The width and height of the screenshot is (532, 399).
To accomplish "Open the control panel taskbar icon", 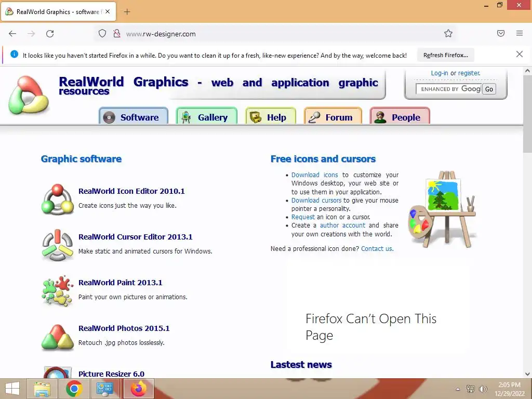I will pyautogui.click(x=105, y=389).
